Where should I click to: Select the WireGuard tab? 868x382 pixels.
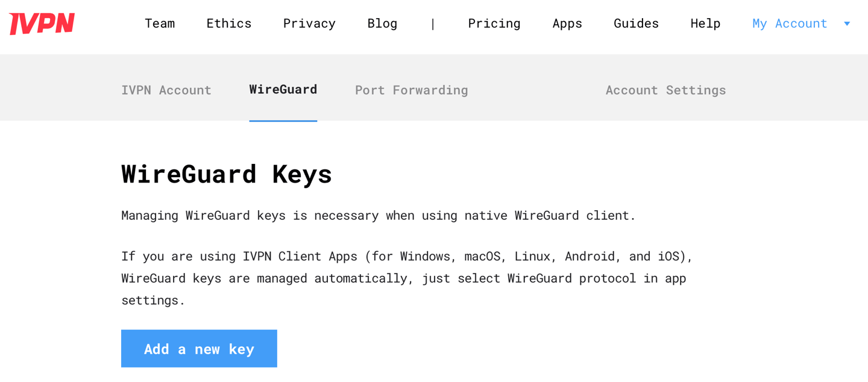283,89
